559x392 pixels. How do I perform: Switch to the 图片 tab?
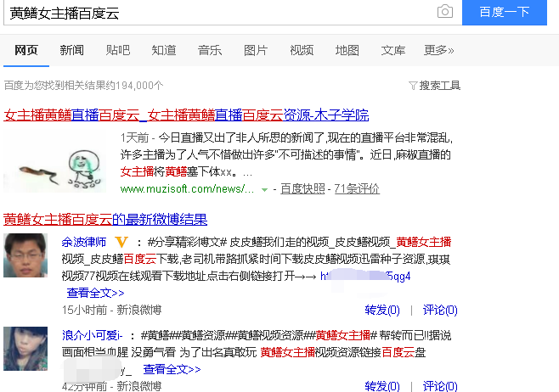256,50
